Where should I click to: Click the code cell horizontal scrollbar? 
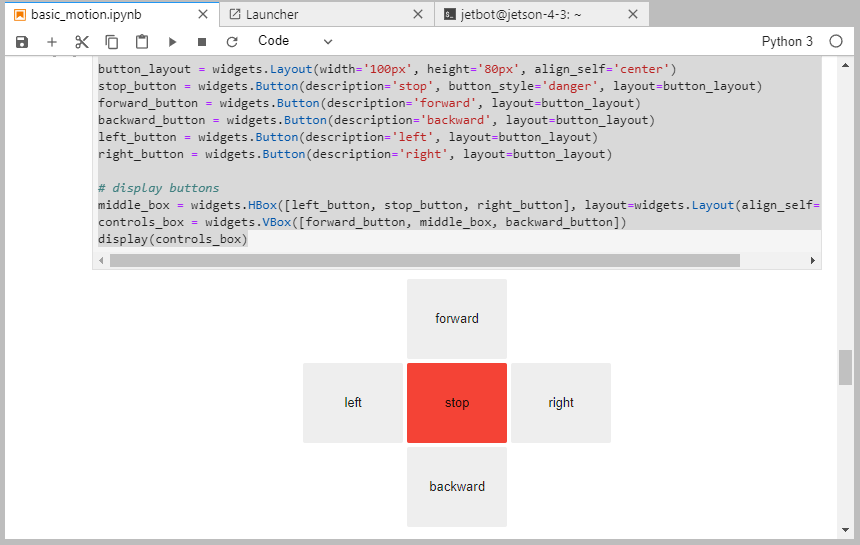point(425,260)
